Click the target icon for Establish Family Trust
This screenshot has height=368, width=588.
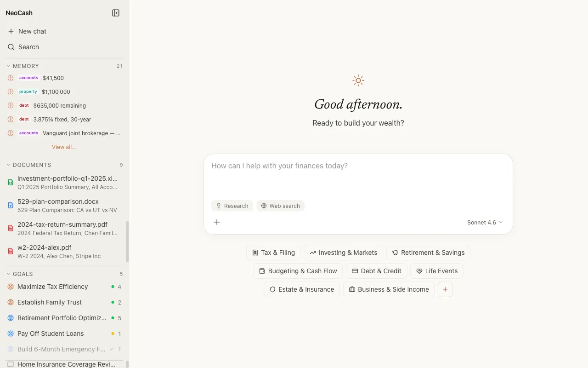tap(11, 302)
